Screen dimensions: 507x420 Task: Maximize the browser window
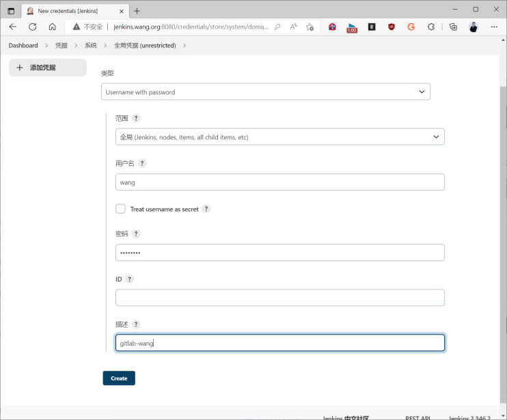[476, 10]
